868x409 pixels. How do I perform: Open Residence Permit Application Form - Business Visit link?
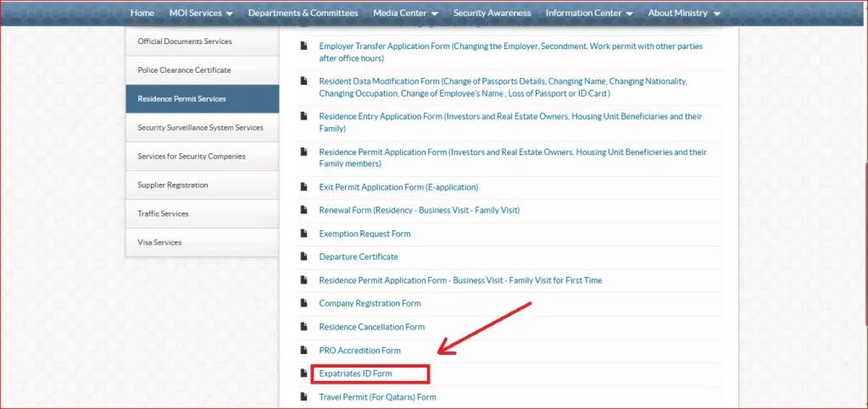(460, 280)
